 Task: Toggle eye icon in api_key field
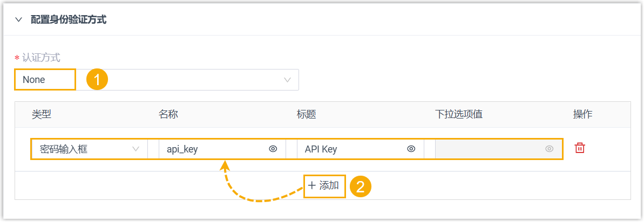click(x=273, y=149)
